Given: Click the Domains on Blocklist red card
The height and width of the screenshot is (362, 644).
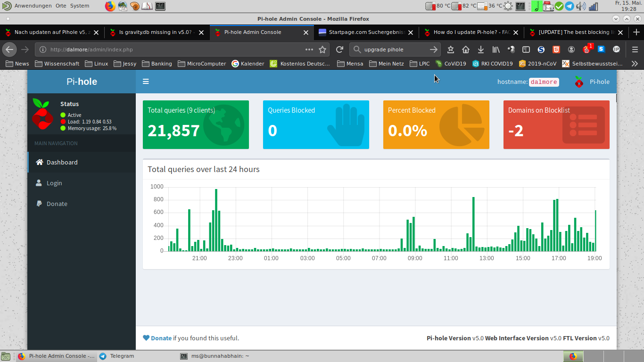Looking at the screenshot, I should [x=556, y=124].
